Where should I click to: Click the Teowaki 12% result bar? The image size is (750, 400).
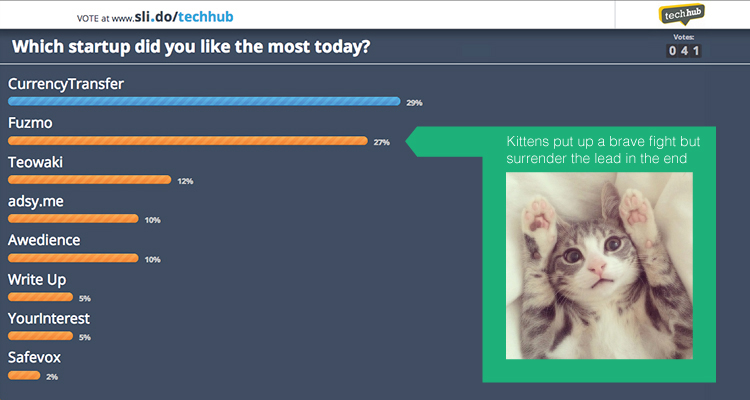pos(89,180)
